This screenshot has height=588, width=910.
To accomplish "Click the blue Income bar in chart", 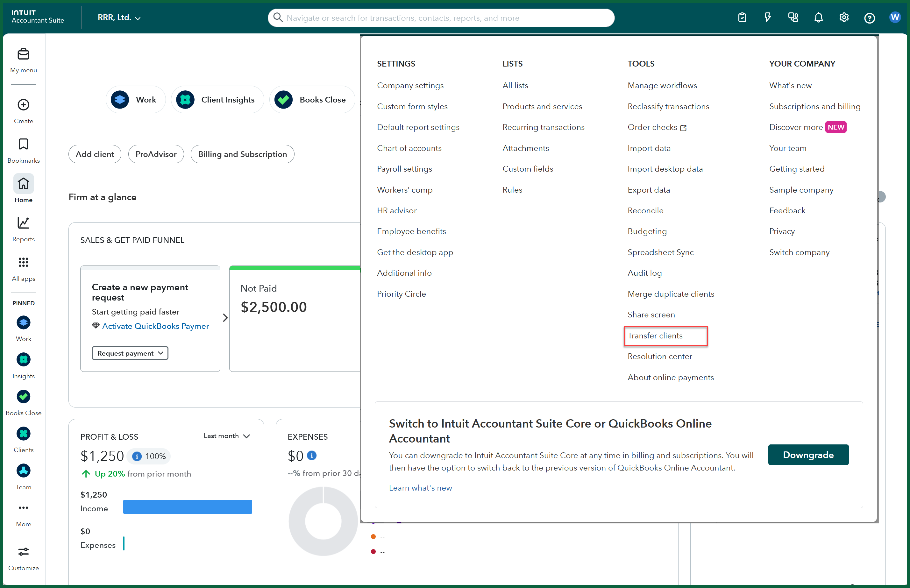I will tap(188, 507).
